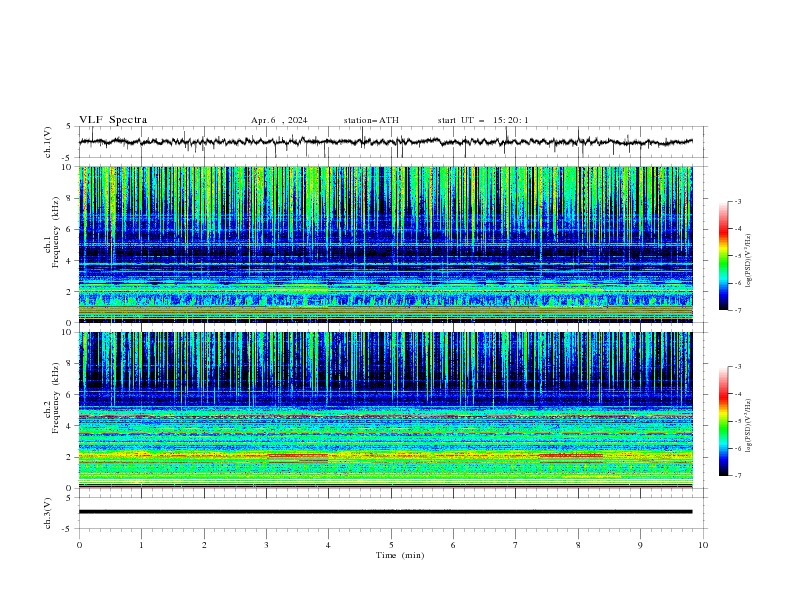The image size is (792, 612).
Task: Click the ch.1 PSD color scale bar
Action: coord(723,256)
